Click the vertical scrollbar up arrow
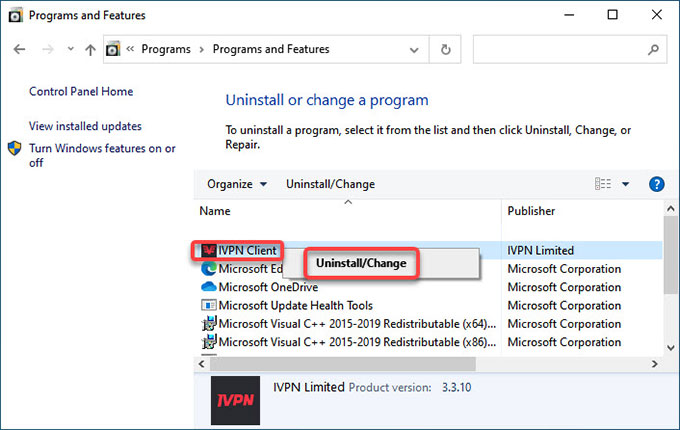This screenshot has width=680, height=430. pyautogui.click(x=670, y=209)
